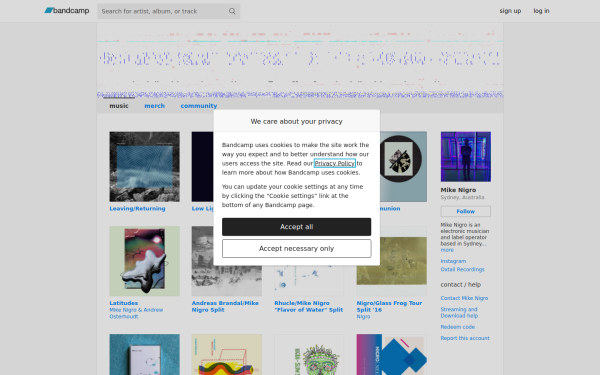600x375 pixels.
Task: Open Nigro/Glass Frog Tour Split '16 link
Action: point(389,307)
